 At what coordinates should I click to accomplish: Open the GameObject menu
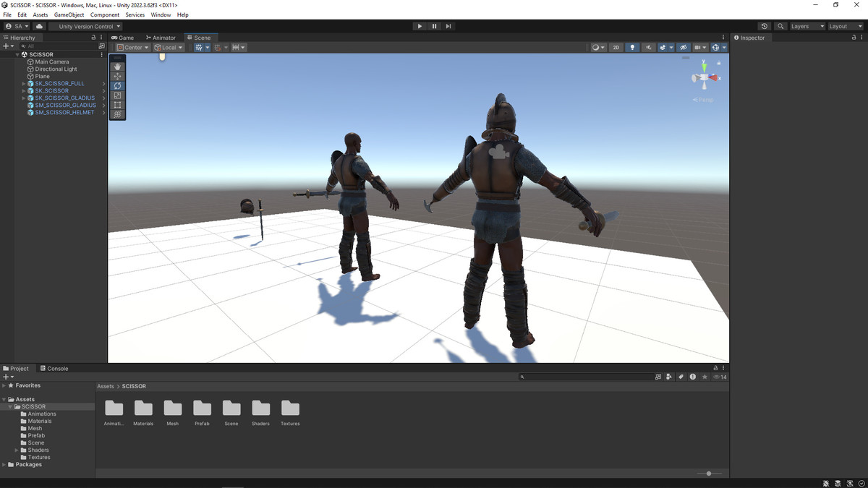point(69,14)
